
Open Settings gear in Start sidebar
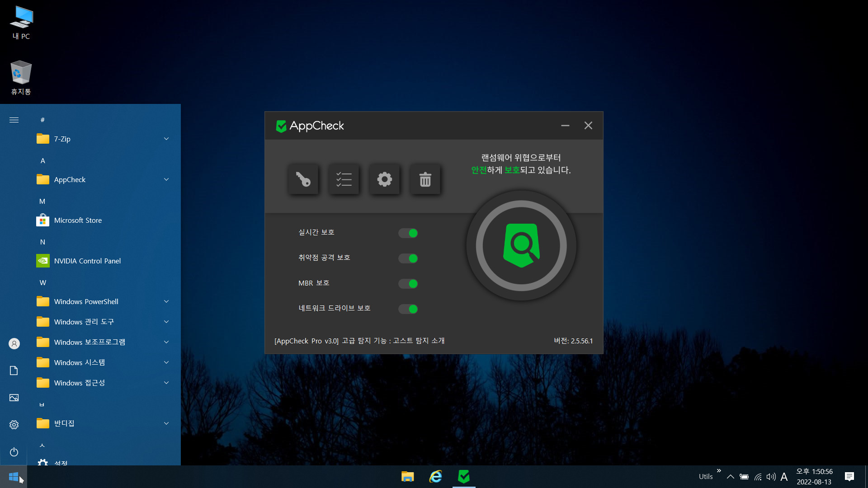pos(14,425)
